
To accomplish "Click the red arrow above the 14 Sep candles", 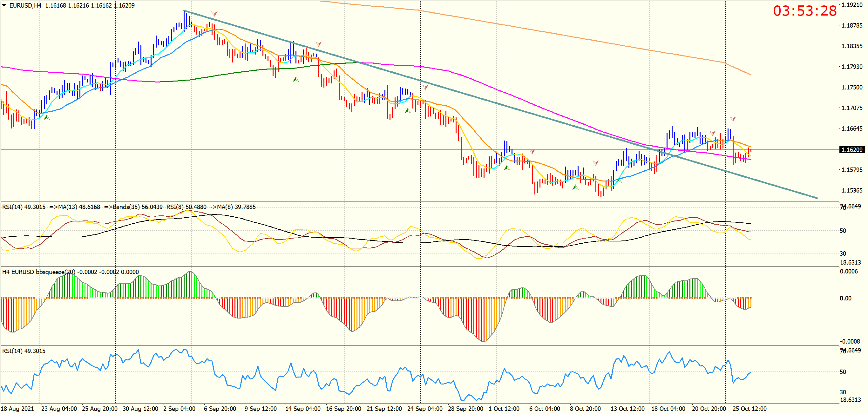I will pos(318,44).
